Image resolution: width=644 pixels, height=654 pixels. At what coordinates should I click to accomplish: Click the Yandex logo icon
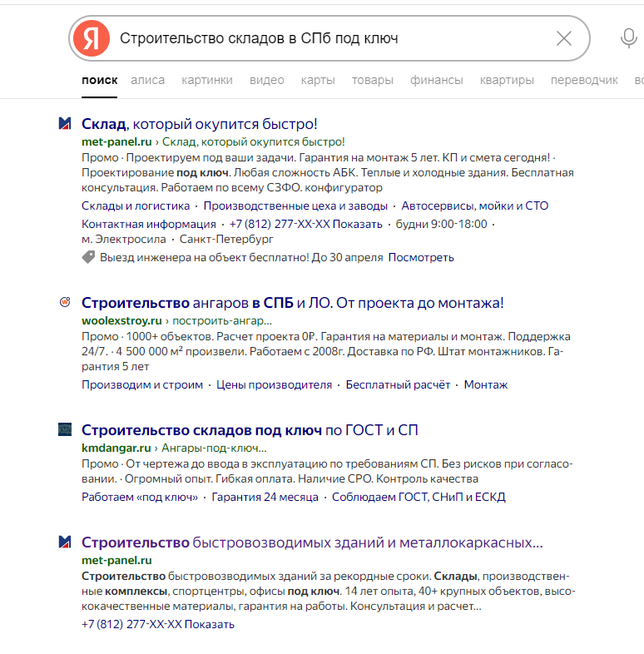pyautogui.click(x=91, y=38)
